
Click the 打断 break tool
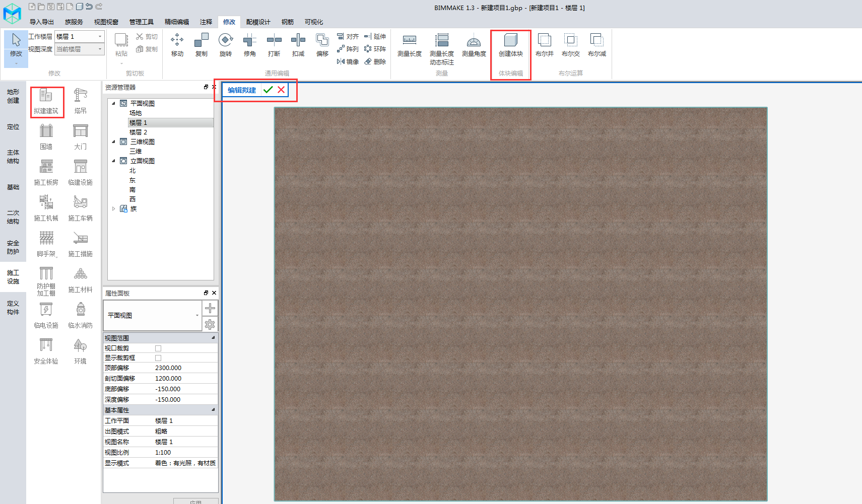point(274,45)
